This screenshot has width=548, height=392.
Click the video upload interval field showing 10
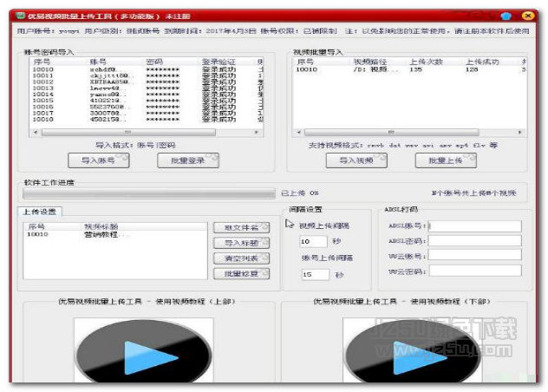pos(314,241)
